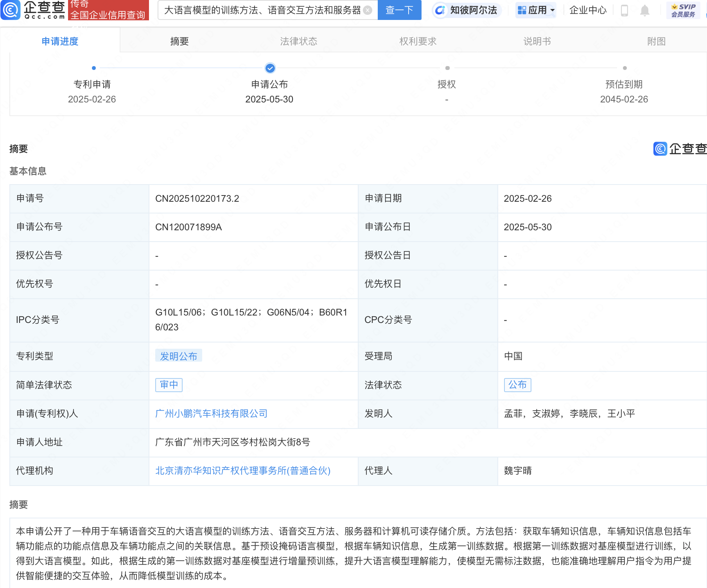Click the 查一下 search button
The height and width of the screenshot is (588, 707).
tap(399, 10)
